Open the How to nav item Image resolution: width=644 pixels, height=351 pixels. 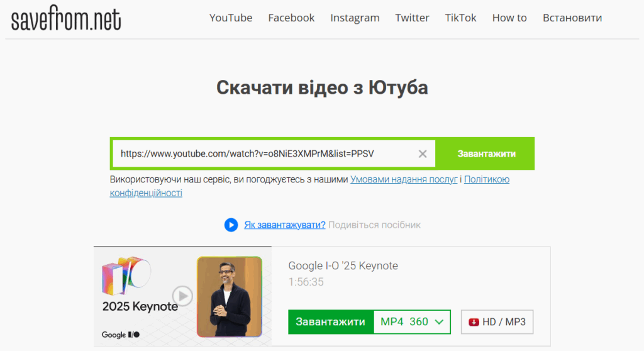tap(509, 18)
